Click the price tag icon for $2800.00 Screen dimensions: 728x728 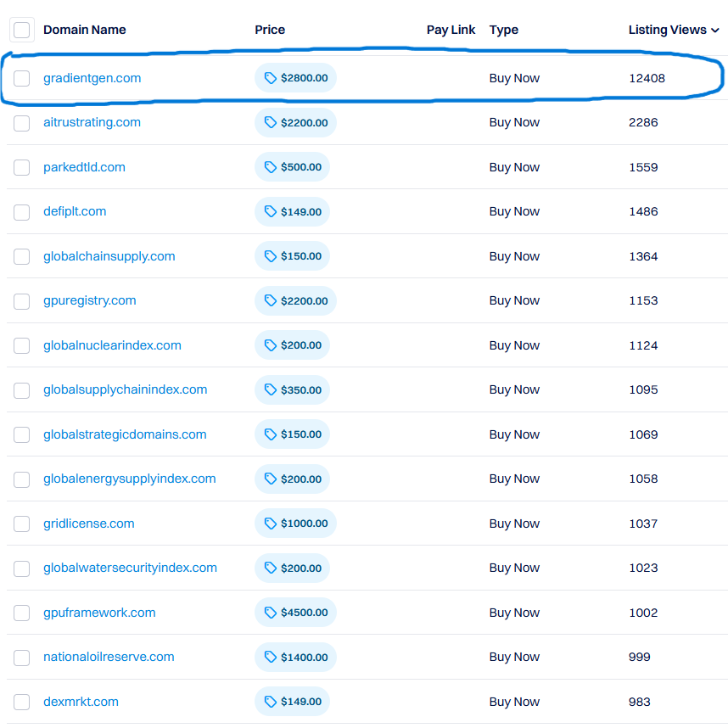270,78
